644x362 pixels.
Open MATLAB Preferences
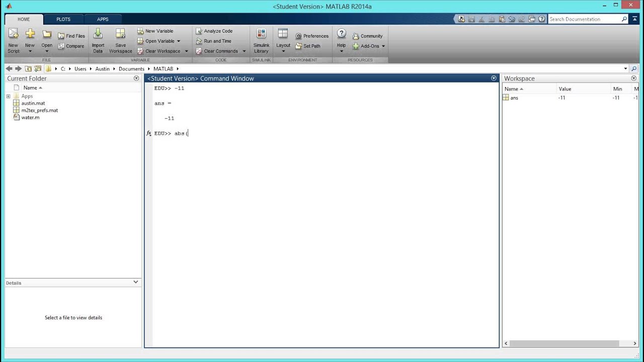click(312, 36)
